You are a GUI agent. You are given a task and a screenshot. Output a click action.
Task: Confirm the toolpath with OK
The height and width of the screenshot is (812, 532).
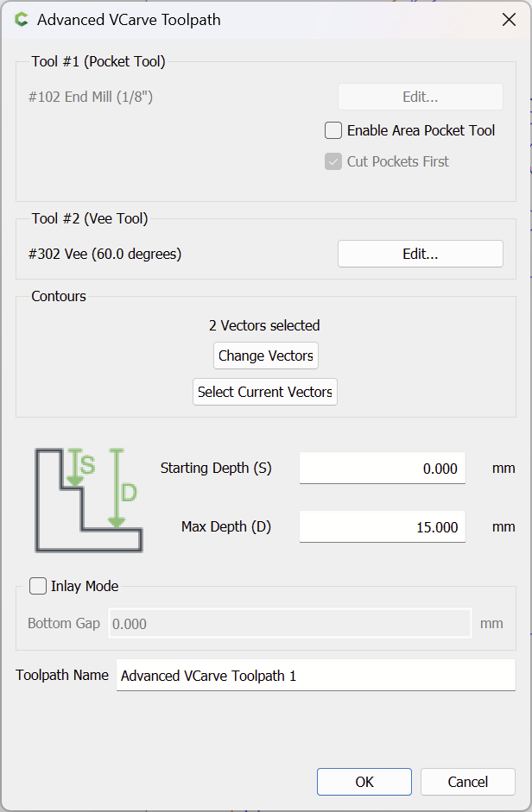(x=364, y=782)
